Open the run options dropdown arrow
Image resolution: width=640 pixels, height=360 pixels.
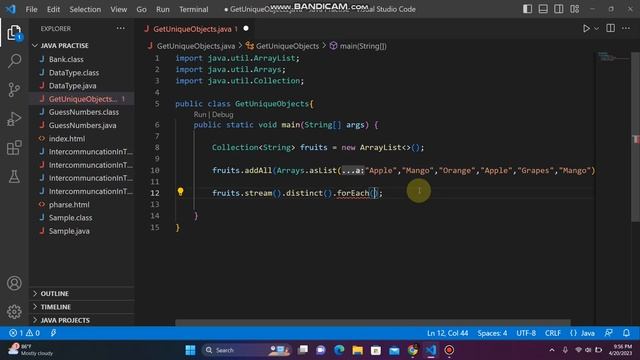596,29
